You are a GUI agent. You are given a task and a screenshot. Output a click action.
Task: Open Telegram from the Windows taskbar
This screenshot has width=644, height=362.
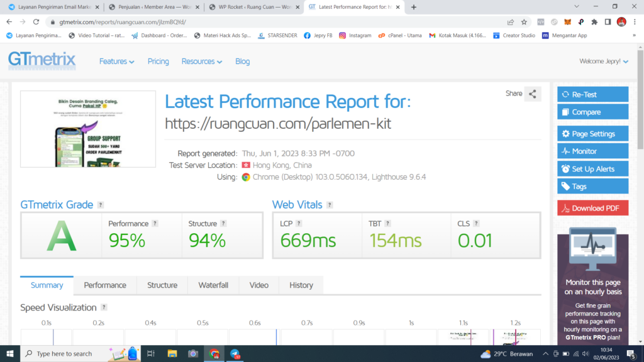235,354
